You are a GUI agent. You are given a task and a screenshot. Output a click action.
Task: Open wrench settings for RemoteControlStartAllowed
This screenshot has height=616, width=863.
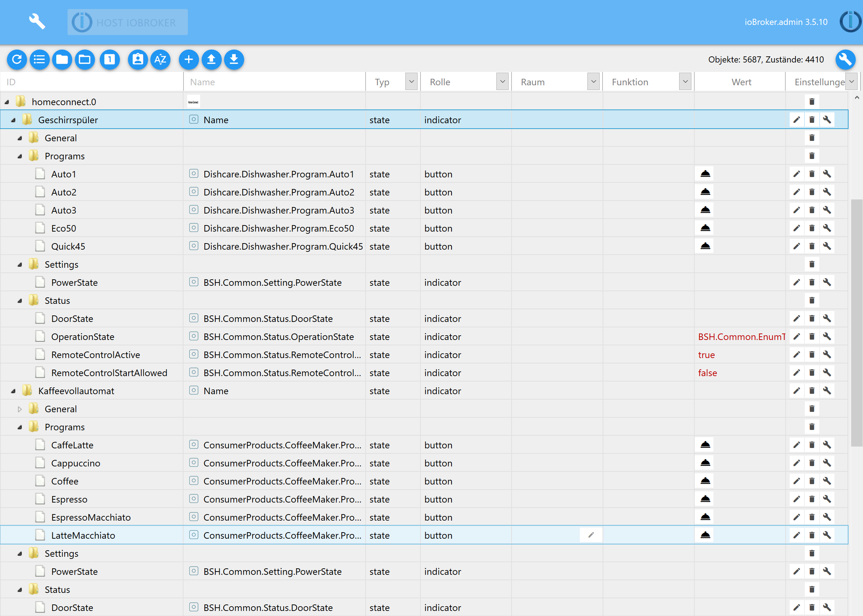pyautogui.click(x=827, y=372)
